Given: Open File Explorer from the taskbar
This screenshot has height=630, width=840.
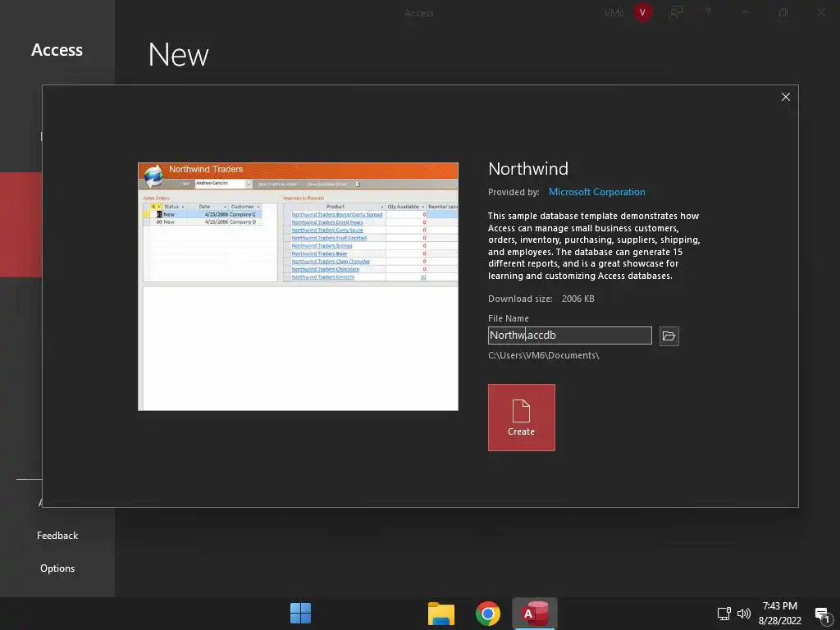Looking at the screenshot, I should [441, 614].
